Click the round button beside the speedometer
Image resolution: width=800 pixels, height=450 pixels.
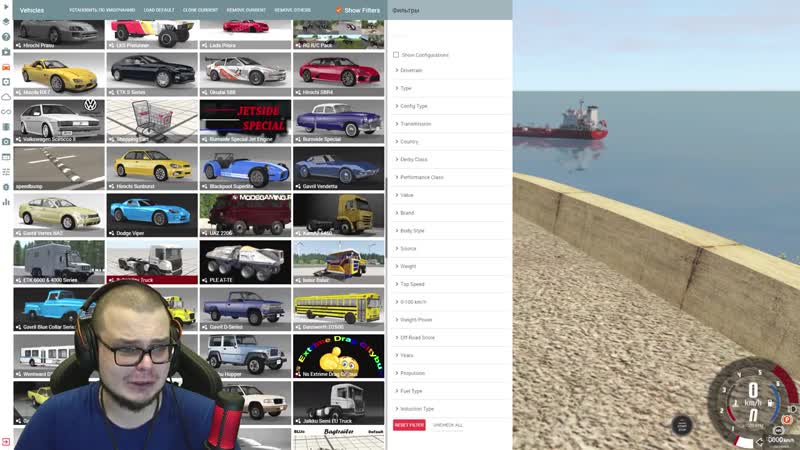click(x=682, y=424)
